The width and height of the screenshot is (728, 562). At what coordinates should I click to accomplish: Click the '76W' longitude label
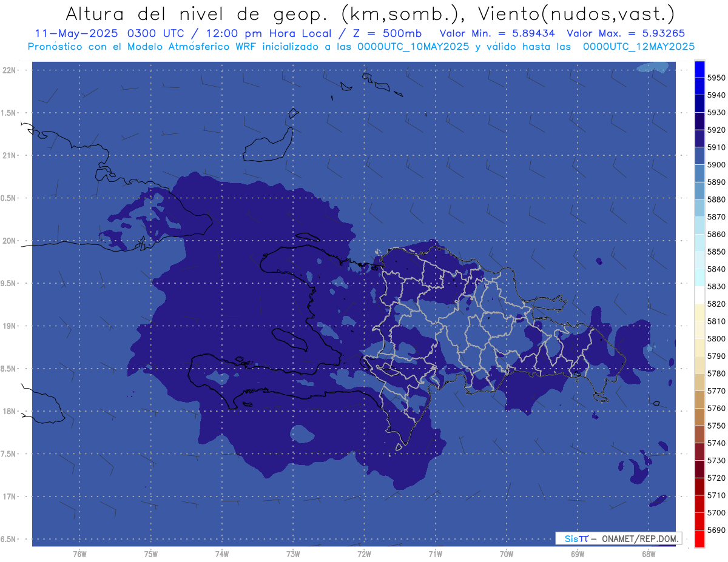click(x=79, y=554)
